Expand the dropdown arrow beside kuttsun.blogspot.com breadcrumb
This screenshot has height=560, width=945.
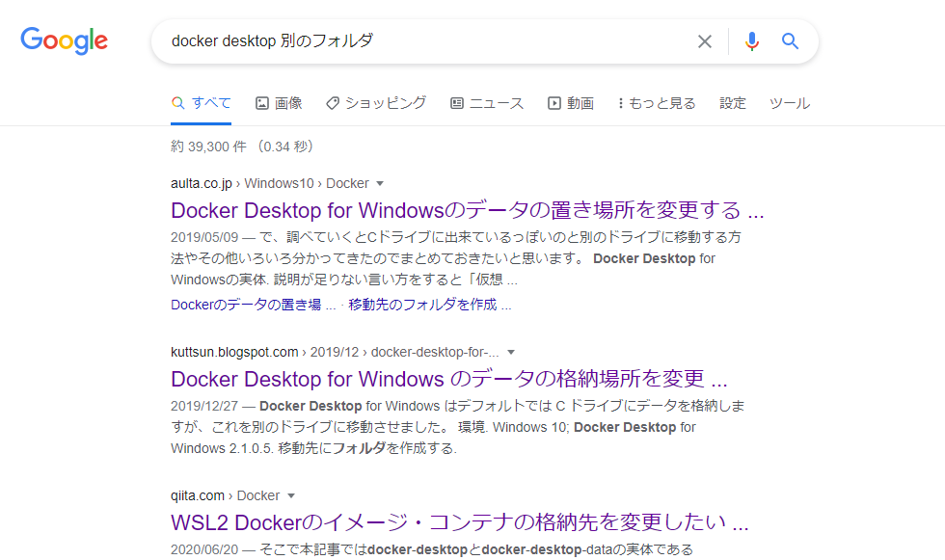click(x=511, y=352)
